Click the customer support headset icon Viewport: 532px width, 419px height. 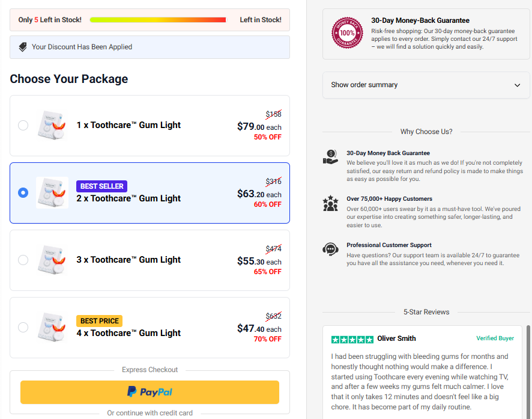[x=330, y=249]
